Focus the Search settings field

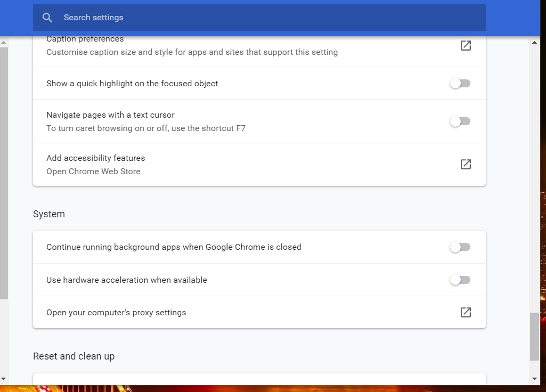tap(266, 18)
